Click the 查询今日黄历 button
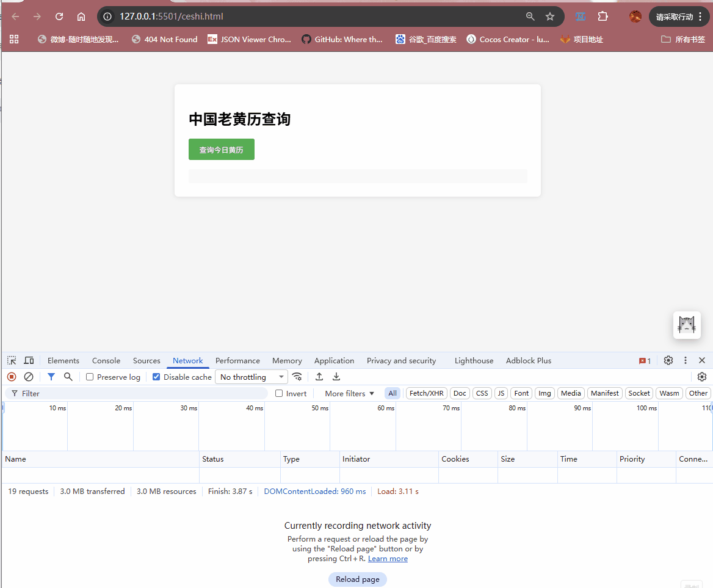 click(221, 149)
